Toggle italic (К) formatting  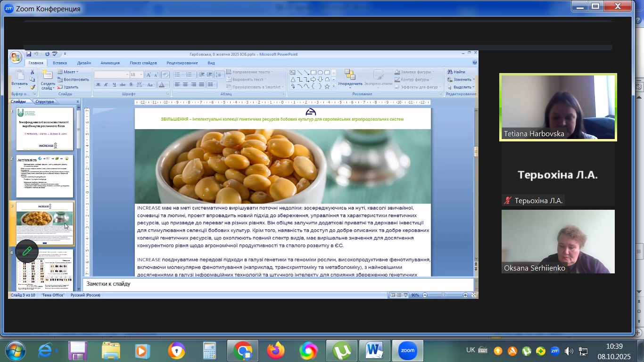(x=106, y=85)
